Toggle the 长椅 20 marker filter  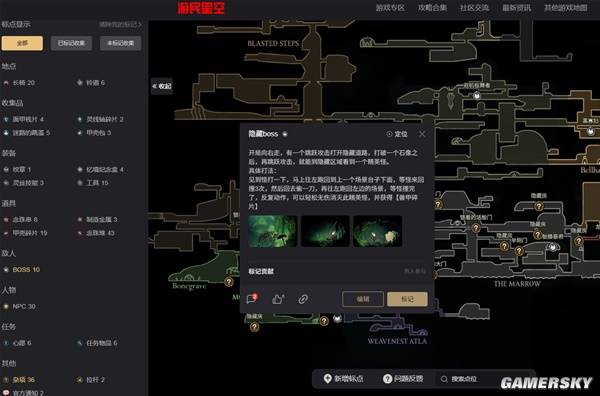20,83
